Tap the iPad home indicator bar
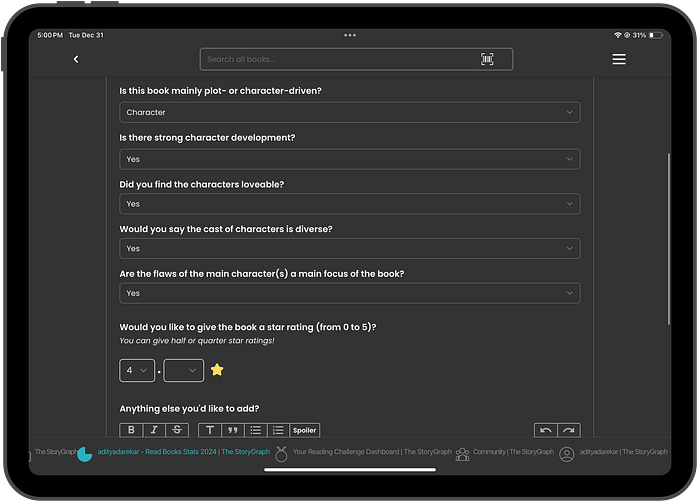The image size is (700, 504). (x=350, y=470)
